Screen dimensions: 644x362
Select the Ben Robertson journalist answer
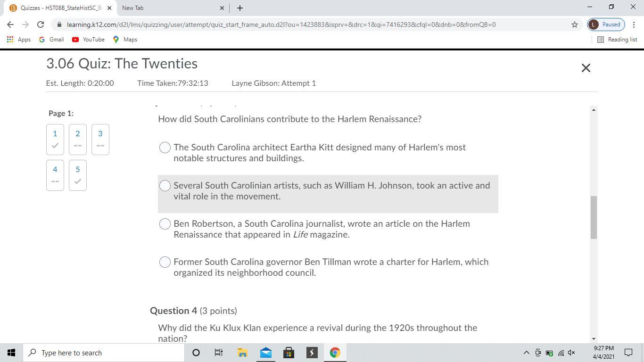click(x=165, y=224)
